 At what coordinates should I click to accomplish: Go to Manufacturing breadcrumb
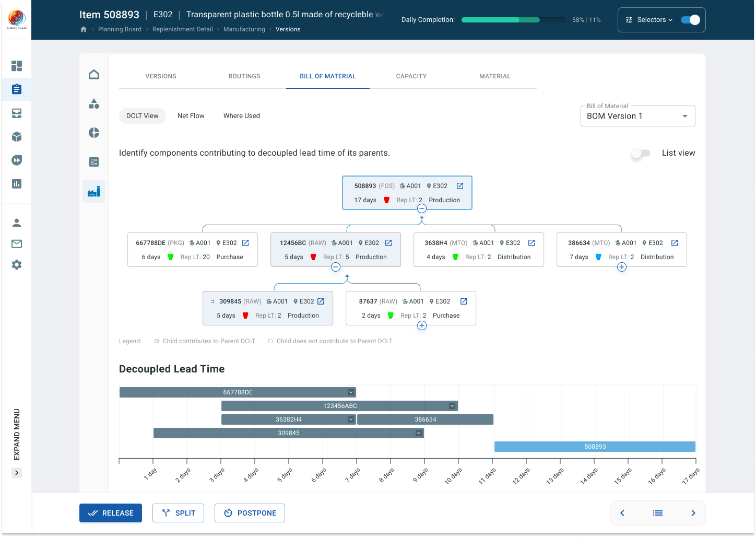click(244, 29)
